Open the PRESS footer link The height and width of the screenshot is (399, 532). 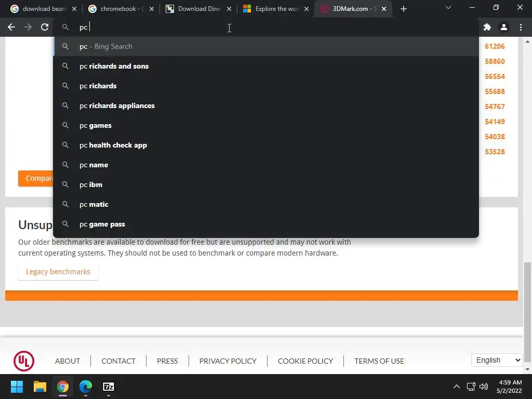tap(167, 361)
